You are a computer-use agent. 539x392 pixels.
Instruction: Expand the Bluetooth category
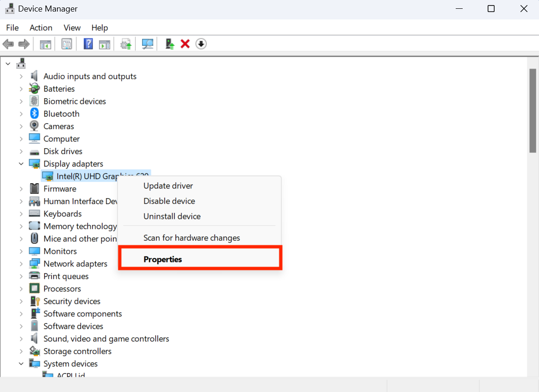tap(21, 113)
